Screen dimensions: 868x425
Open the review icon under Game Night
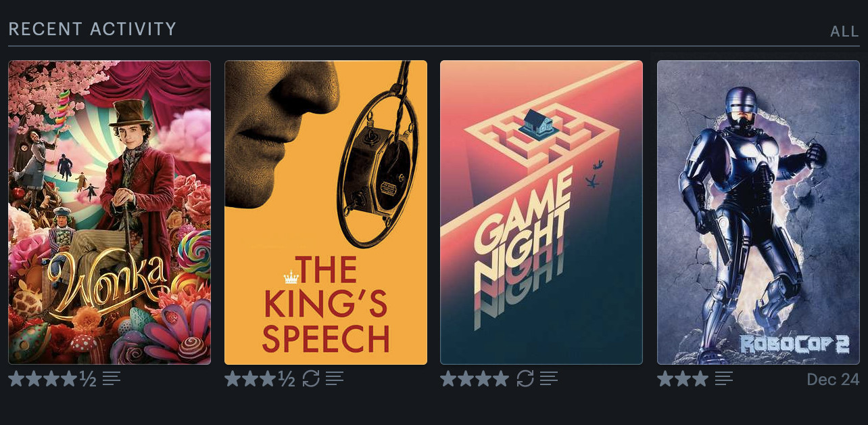tap(549, 379)
